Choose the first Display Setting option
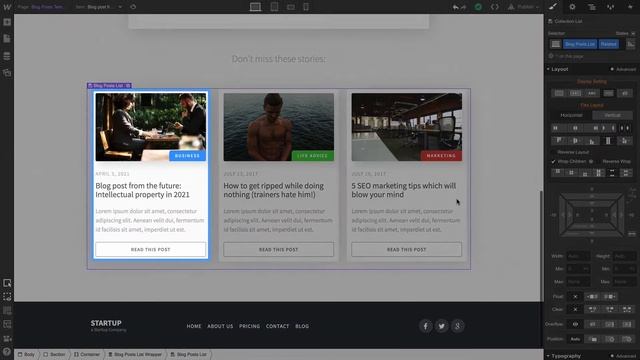The height and width of the screenshot is (360, 640). pyautogui.click(x=559, y=93)
